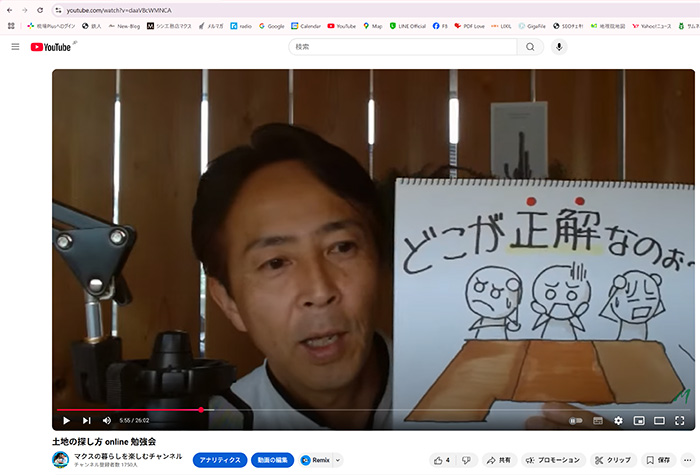The width and height of the screenshot is (700, 475).
Task: Toggle the autoplay switch in the player
Action: click(x=576, y=421)
